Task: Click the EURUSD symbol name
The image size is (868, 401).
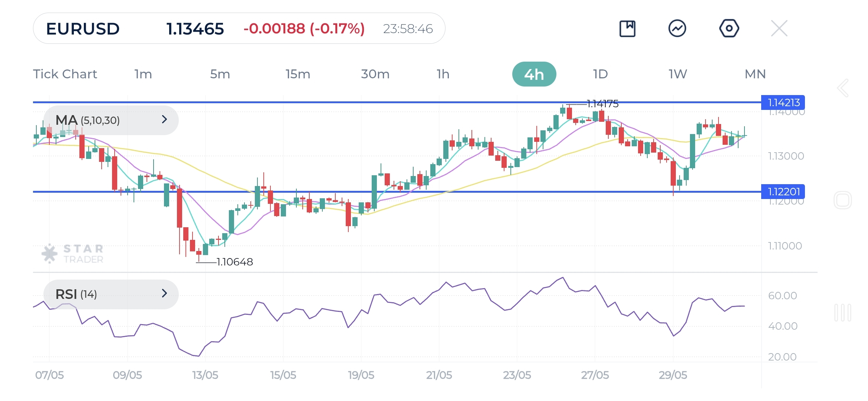Action: click(83, 29)
